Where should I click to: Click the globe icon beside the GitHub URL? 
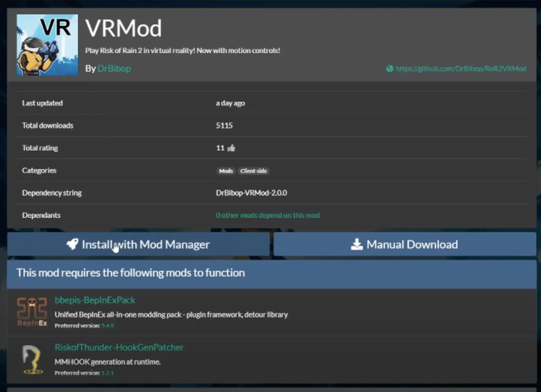click(390, 69)
